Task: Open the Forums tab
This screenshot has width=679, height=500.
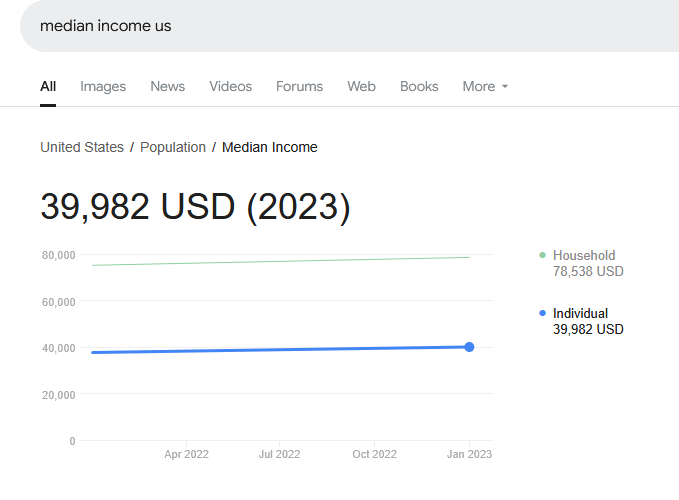Action: (300, 86)
